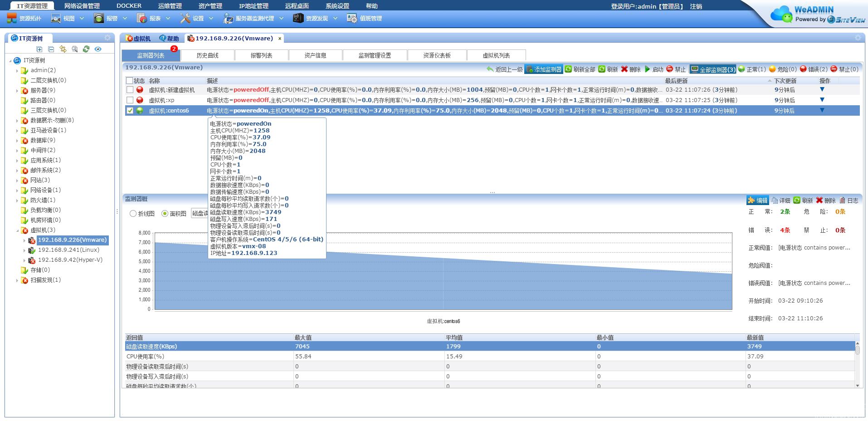The height and width of the screenshot is (421, 868).
Task: Check the box for 虚拟机:新建虚拟机
Action: pos(130,90)
